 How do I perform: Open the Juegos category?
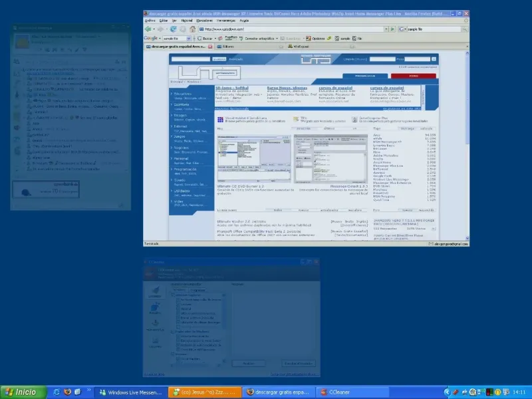[x=180, y=137]
